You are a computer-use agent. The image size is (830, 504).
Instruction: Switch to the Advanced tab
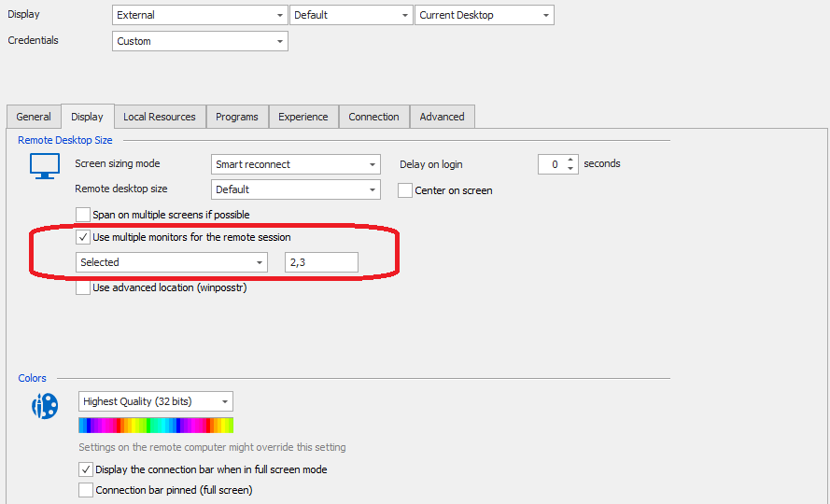coord(442,117)
